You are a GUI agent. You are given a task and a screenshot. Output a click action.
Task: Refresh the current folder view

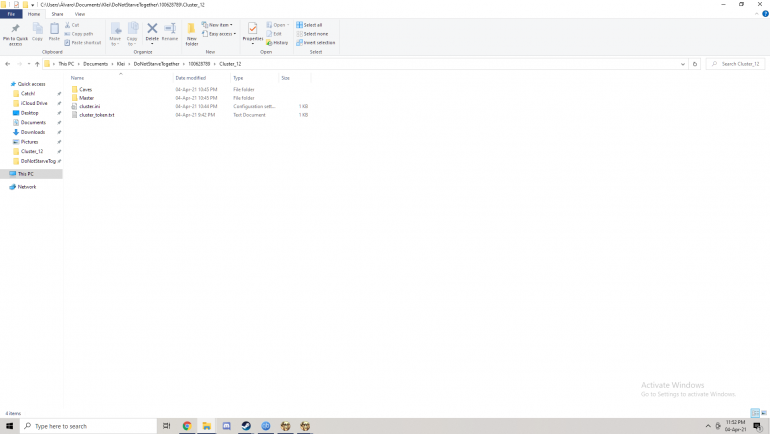pyautogui.click(x=695, y=64)
